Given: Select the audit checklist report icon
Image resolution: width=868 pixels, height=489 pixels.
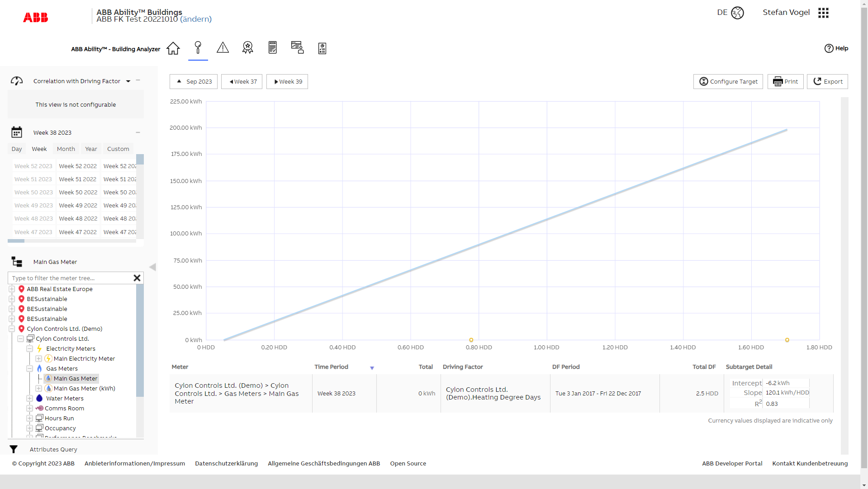Looking at the screenshot, I should click(322, 48).
